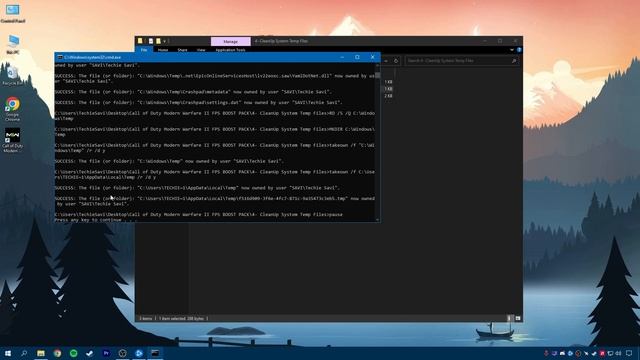This screenshot has height=360, width=640.
Task: Open Google Chrome desktop shortcut
Action: pyautogui.click(x=13, y=109)
